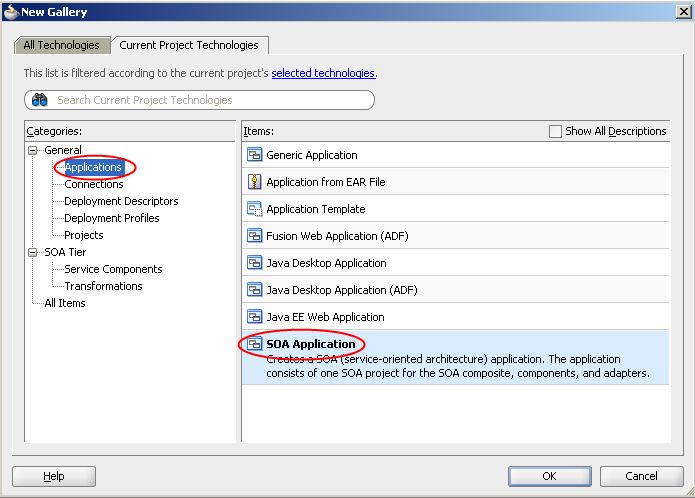Click the Application Template icon

tap(254, 209)
